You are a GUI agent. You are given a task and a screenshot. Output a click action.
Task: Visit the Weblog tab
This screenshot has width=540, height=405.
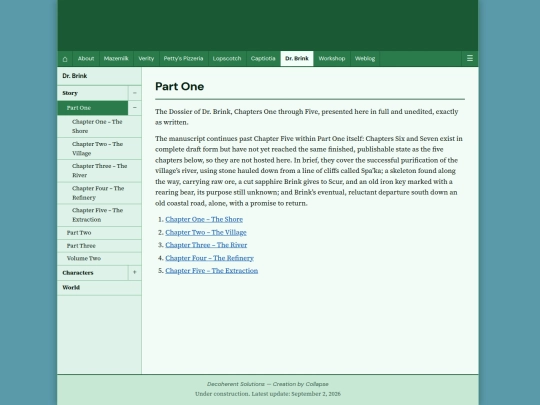click(x=365, y=59)
